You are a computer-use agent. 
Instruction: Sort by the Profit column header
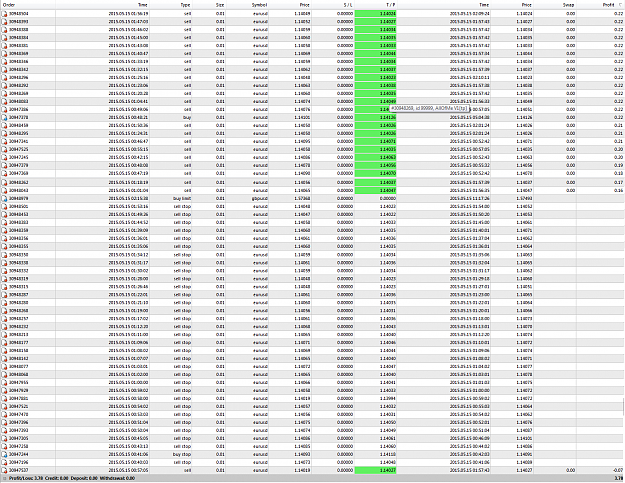click(x=608, y=5)
